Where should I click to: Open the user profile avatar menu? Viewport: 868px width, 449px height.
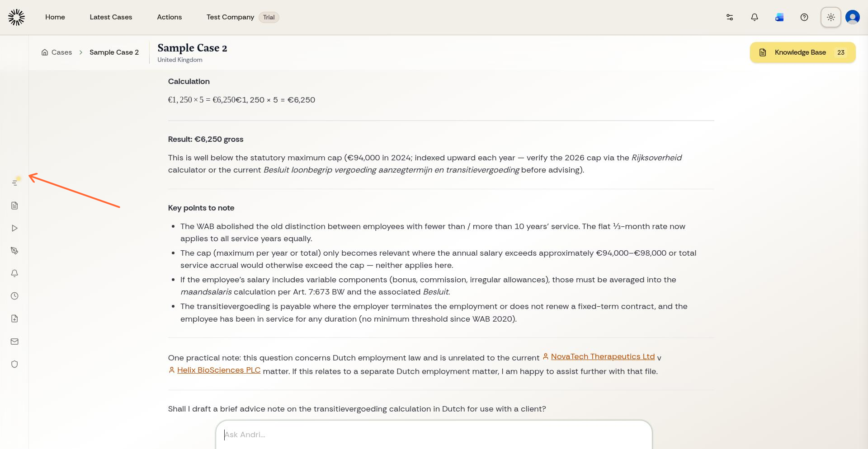point(853,17)
